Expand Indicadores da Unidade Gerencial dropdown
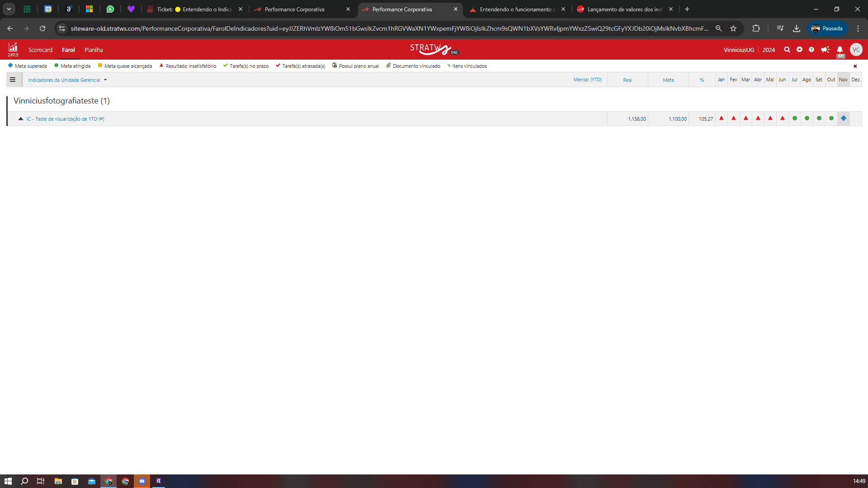 pyautogui.click(x=67, y=80)
